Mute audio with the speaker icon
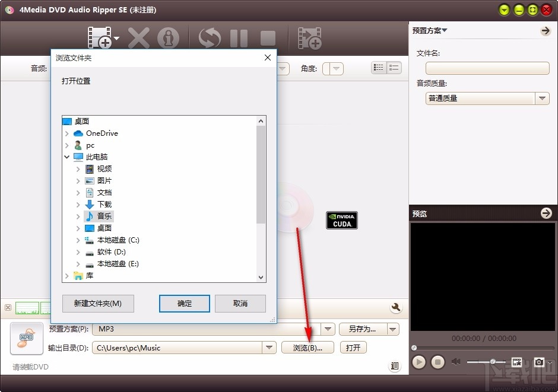Viewport: 558px width, 392px height. (x=456, y=362)
